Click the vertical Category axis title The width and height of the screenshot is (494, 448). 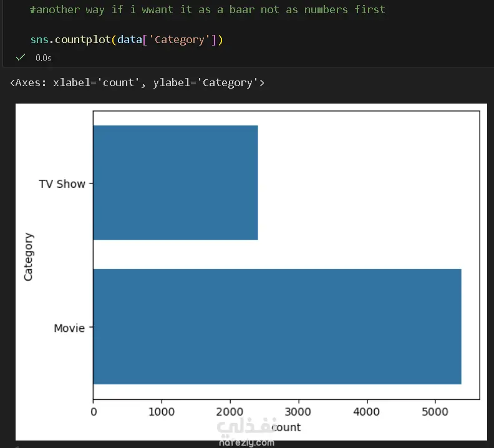(29, 256)
